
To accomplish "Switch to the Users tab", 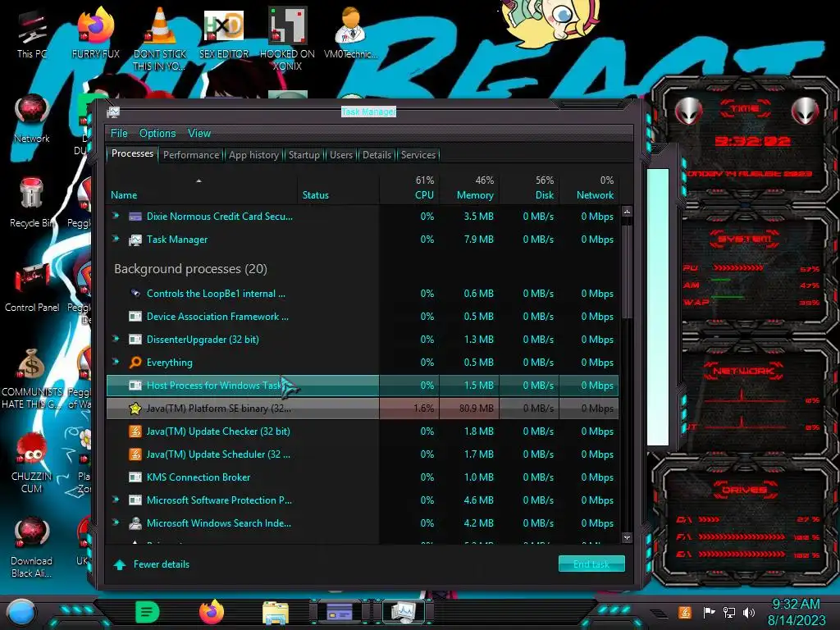I will point(341,155).
